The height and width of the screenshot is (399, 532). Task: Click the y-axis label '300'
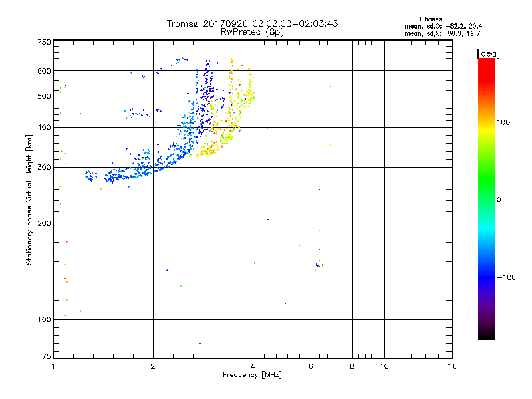tap(44, 168)
